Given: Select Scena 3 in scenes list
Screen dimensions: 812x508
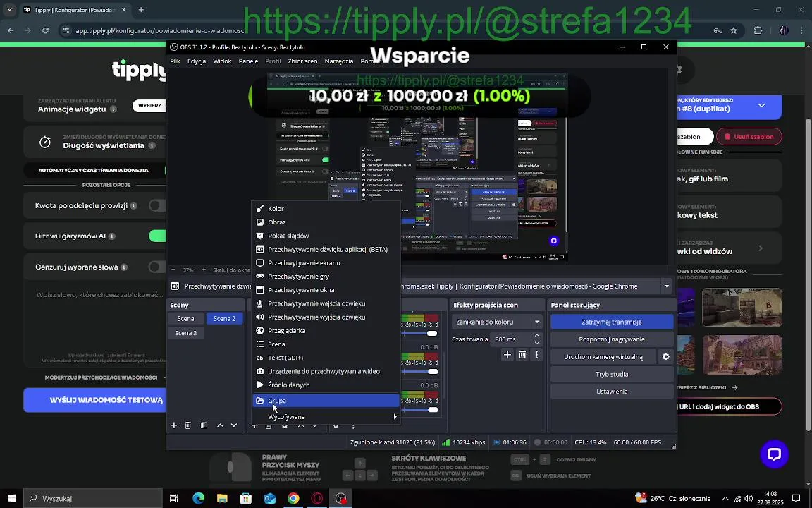Looking at the screenshot, I should coord(186,333).
